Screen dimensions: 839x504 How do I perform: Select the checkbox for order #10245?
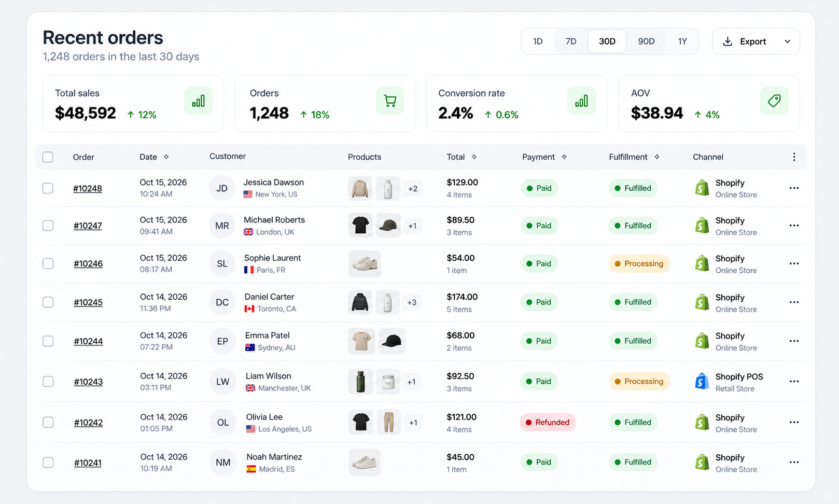48,302
